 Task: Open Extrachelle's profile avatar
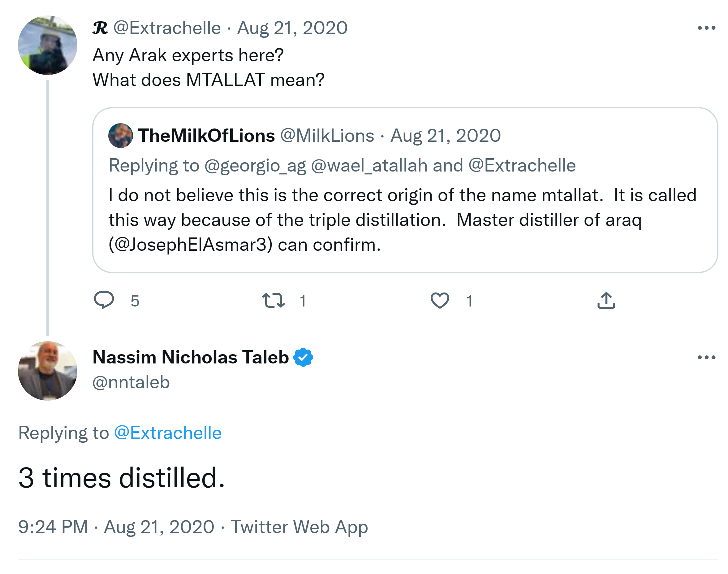[47, 45]
